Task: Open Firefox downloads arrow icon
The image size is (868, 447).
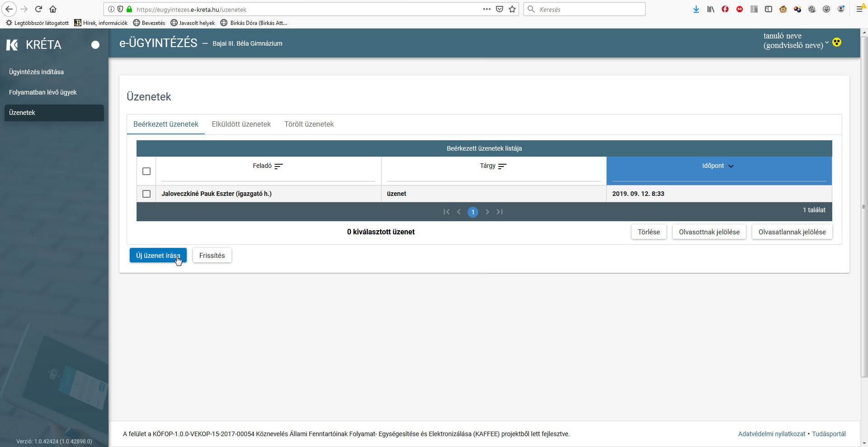Action: pyautogui.click(x=696, y=9)
